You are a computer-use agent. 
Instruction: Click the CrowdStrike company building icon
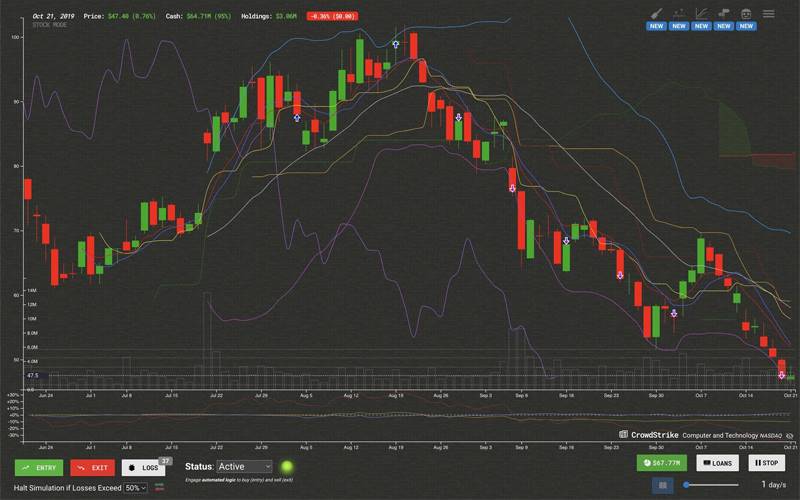[623, 435]
